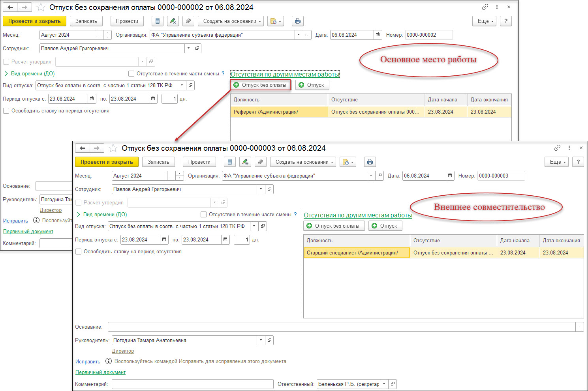Viewport: 588px width, 391px height.
Task: Click Исправить link in document 0000-000003
Action: coord(88,362)
